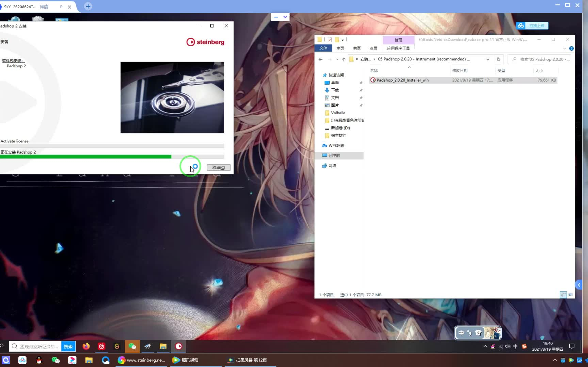Click the Explorer search box
588x367 pixels.
click(x=539, y=59)
